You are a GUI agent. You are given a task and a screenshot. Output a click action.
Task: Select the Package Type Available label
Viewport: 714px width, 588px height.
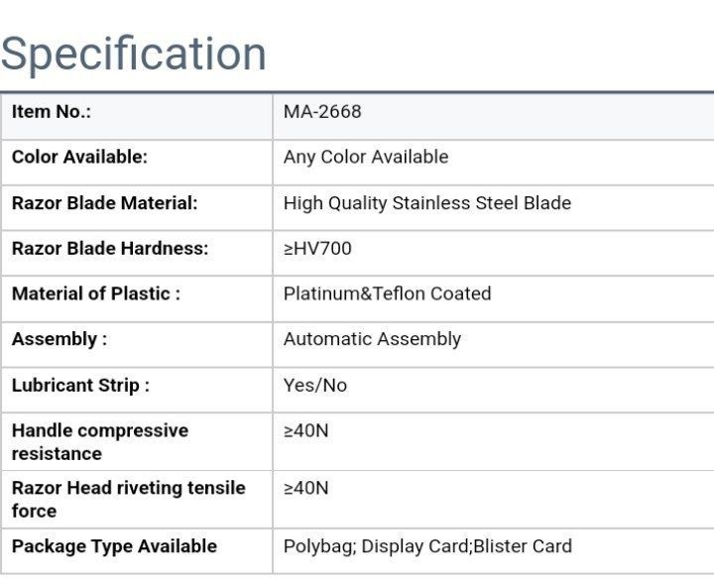point(114,546)
